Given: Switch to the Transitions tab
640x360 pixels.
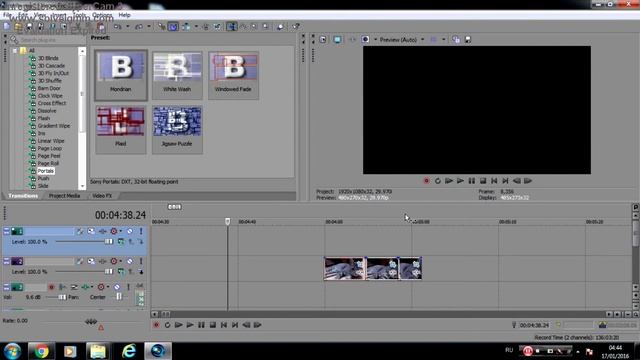Looking at the screenshot, I should pos(23,196).
